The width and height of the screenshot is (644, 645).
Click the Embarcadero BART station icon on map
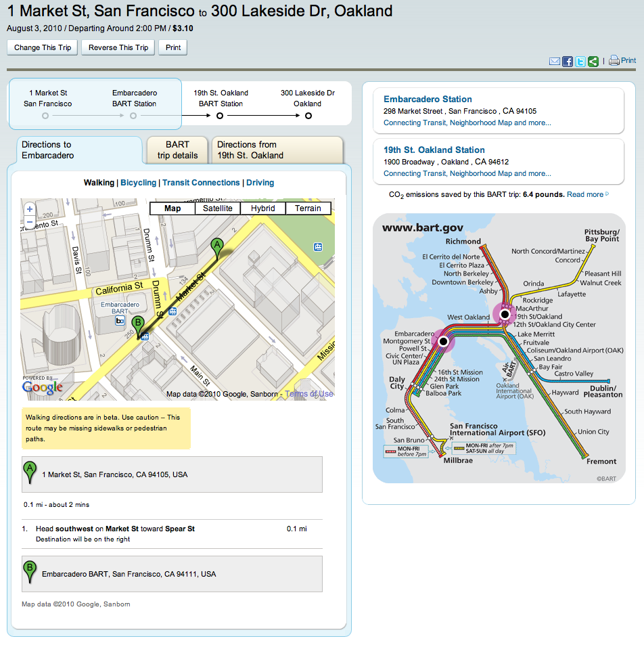[120, 321]
